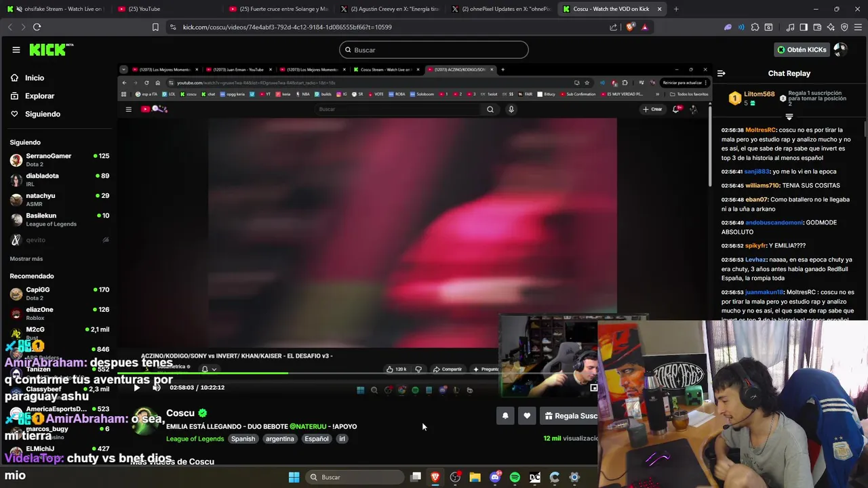Image resolution: width=868 pixels, height=488 pixels.
Task: Select the irl tag
Action: click(x=342, y=439)
